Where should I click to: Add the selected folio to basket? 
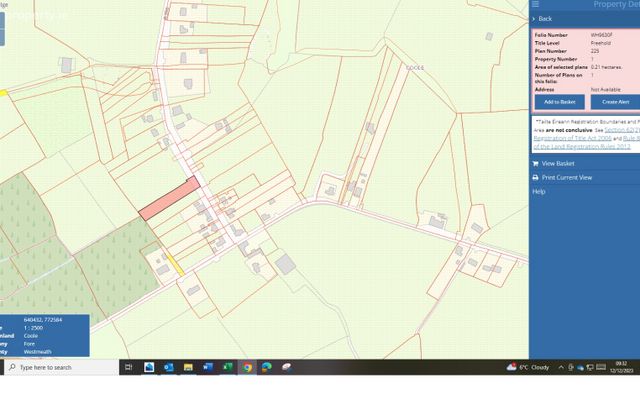click(560, 102)
